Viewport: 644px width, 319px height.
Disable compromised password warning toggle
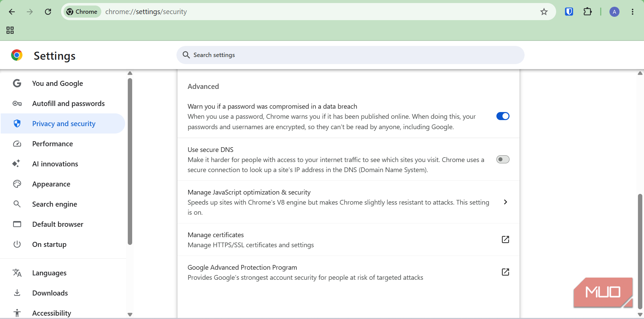coord(503,116)
